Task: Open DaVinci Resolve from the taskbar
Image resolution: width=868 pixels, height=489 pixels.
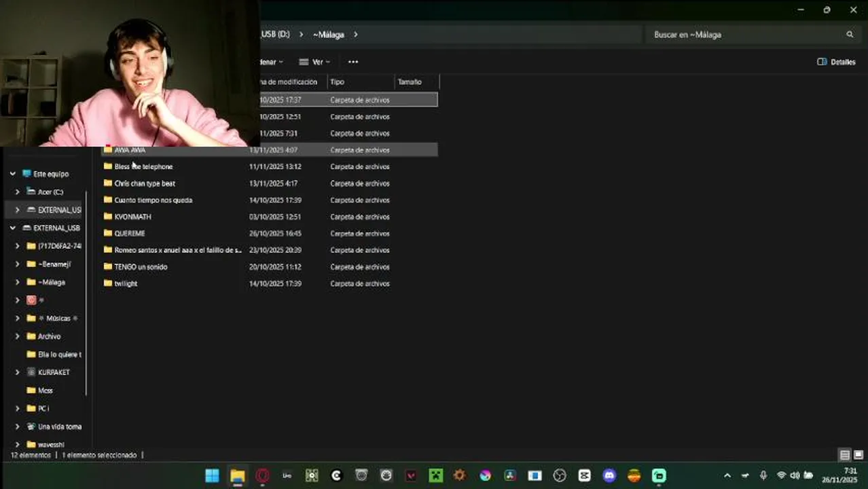Action: pos(510,475)
